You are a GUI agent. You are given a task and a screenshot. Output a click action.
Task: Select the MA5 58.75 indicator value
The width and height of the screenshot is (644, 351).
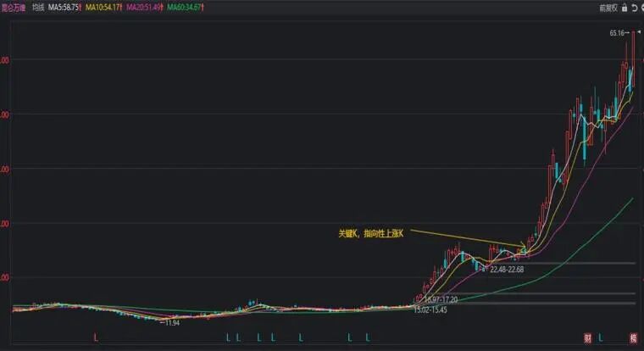point(64,8)
